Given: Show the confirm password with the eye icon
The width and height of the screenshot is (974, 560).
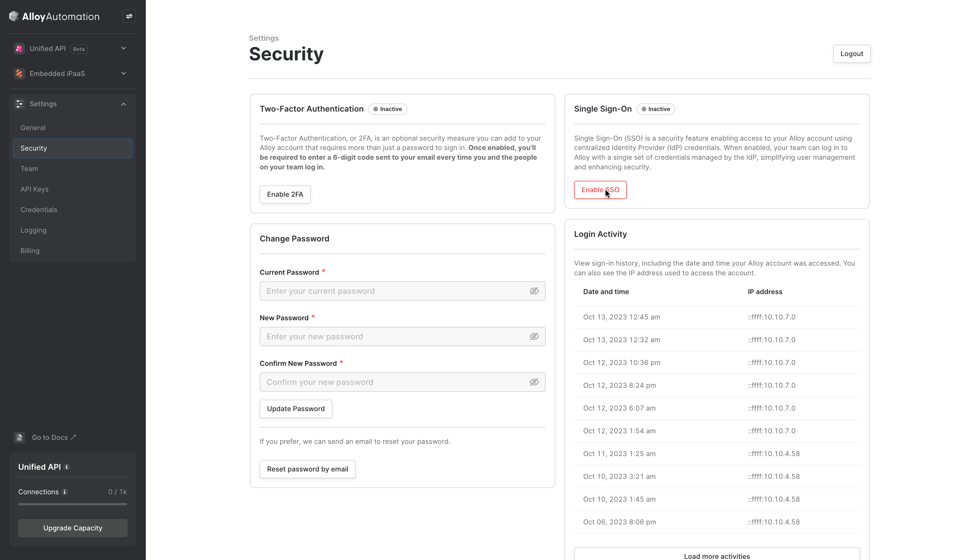Looking at the screenshot, I should click(534, 382).
